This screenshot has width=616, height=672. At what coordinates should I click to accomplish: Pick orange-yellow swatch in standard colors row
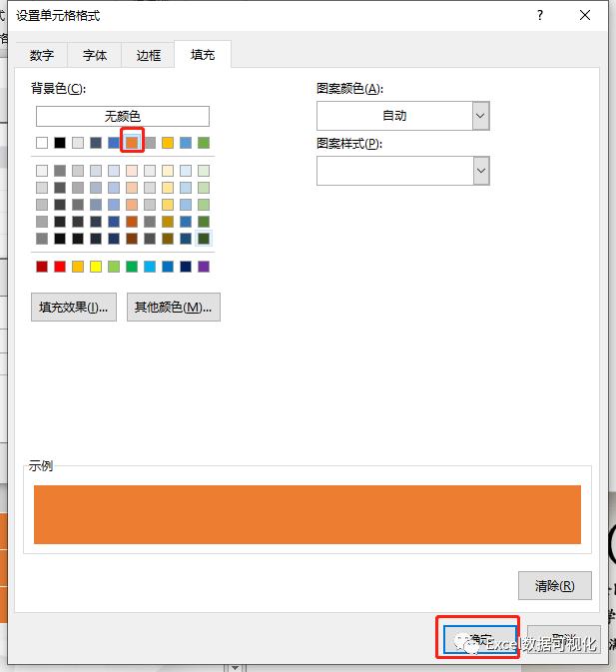click(x=78, y=267)
